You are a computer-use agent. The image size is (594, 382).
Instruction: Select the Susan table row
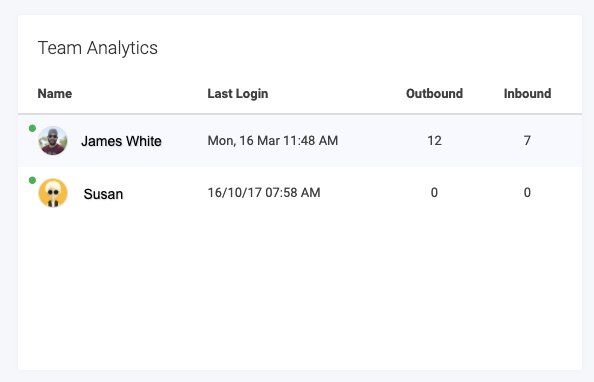point(300,193)
